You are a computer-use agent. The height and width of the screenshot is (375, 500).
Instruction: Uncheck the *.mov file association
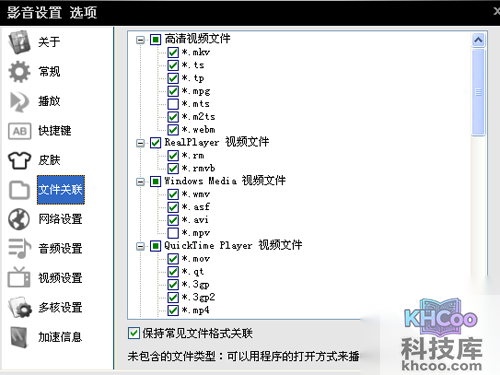click(173, 259)
